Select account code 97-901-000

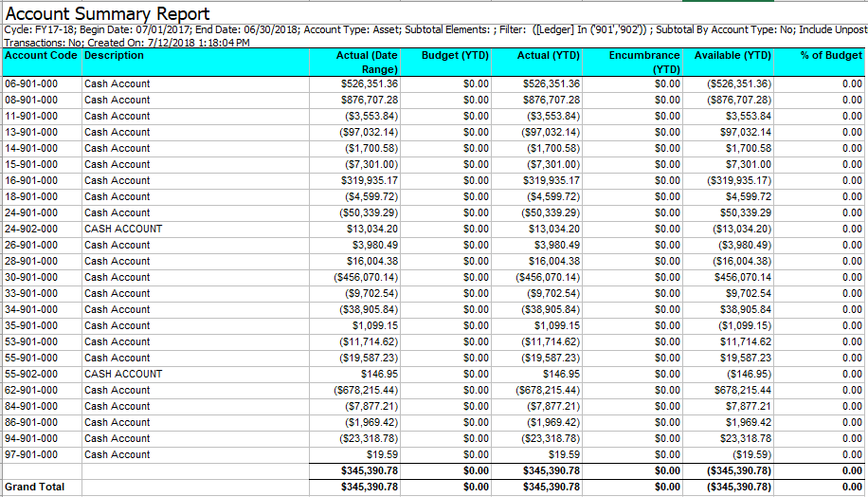31,454
